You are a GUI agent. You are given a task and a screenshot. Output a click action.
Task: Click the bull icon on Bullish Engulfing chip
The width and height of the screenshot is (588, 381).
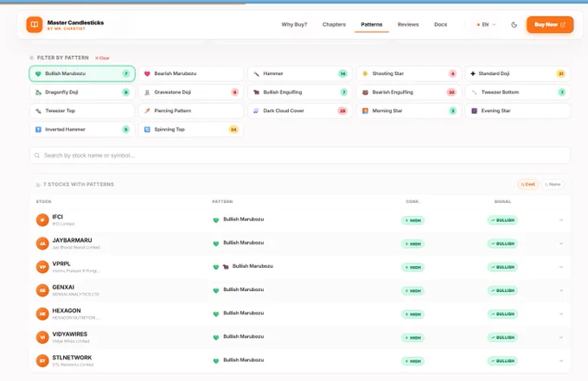point(256,92)
